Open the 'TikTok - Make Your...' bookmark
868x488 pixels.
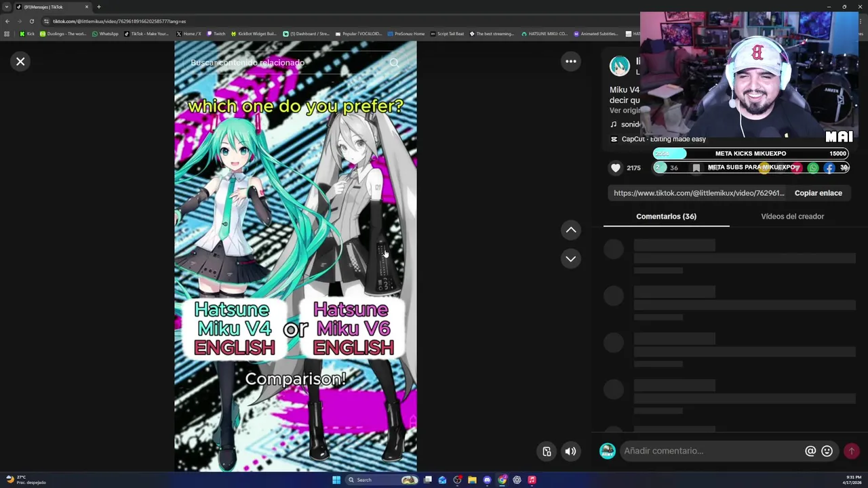click(146, 33)
